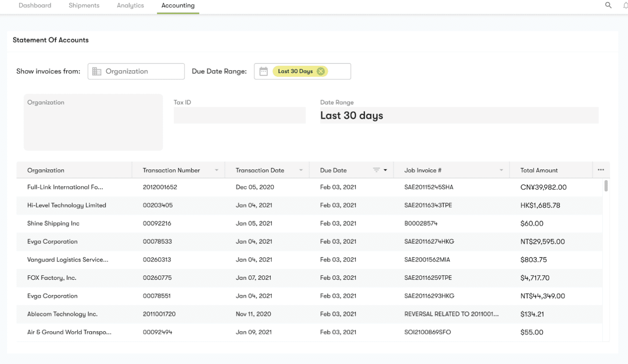The height and width of the screenshot is (364, 628).
Task: Remove the Last 30 Days filter chip
Action: [321, 71]
